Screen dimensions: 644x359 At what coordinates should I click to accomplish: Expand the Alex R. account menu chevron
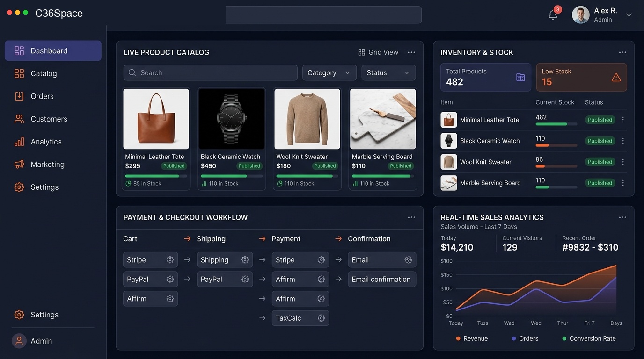click(x=629, y=15)
